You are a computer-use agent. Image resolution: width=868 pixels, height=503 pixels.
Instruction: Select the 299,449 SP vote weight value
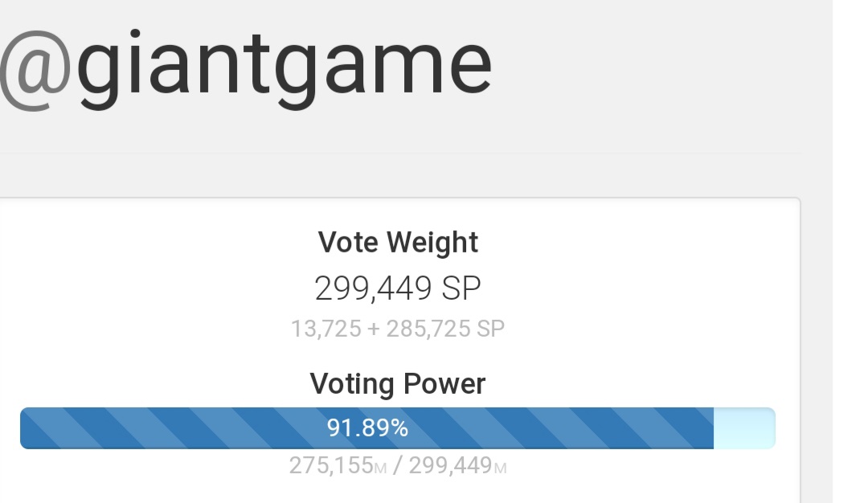398,288
